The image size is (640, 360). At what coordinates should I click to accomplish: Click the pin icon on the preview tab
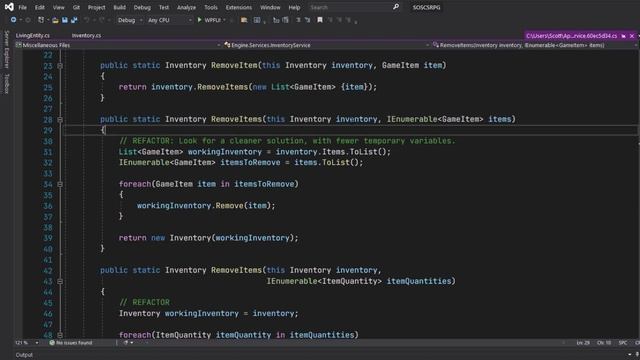click(623, 36)
